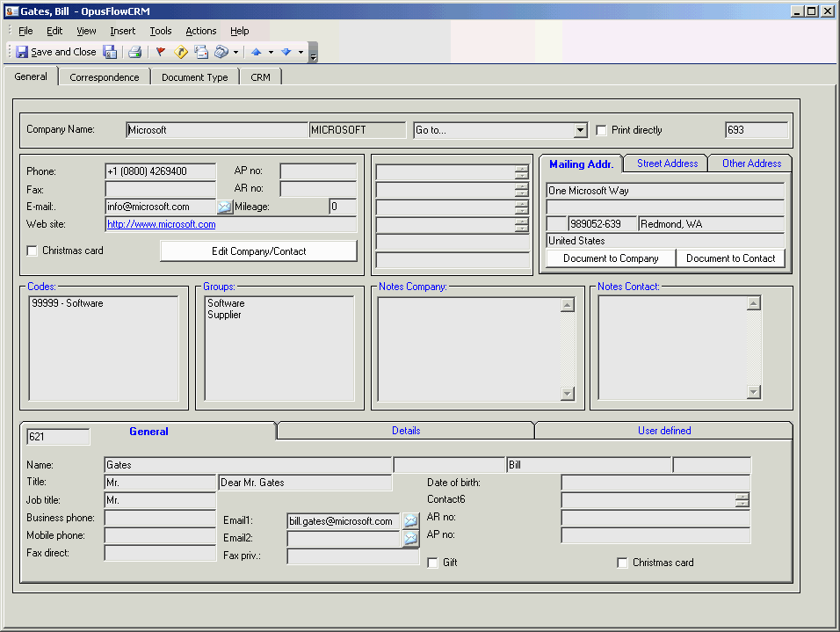Show the Other Address tab
Viewport: 840px width, 632px height.
(751, 163)
